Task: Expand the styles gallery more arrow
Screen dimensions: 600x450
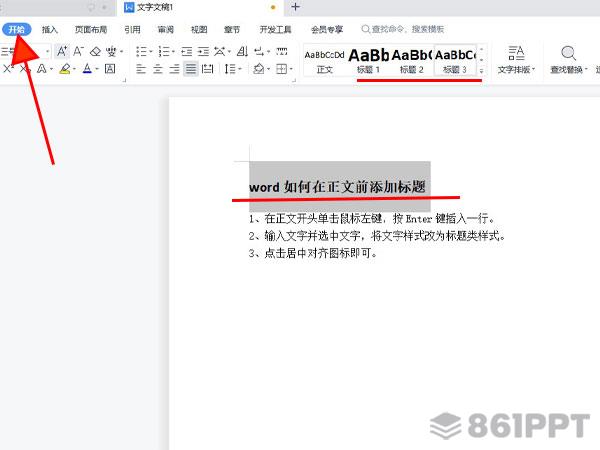Action: tap(481, 70)
